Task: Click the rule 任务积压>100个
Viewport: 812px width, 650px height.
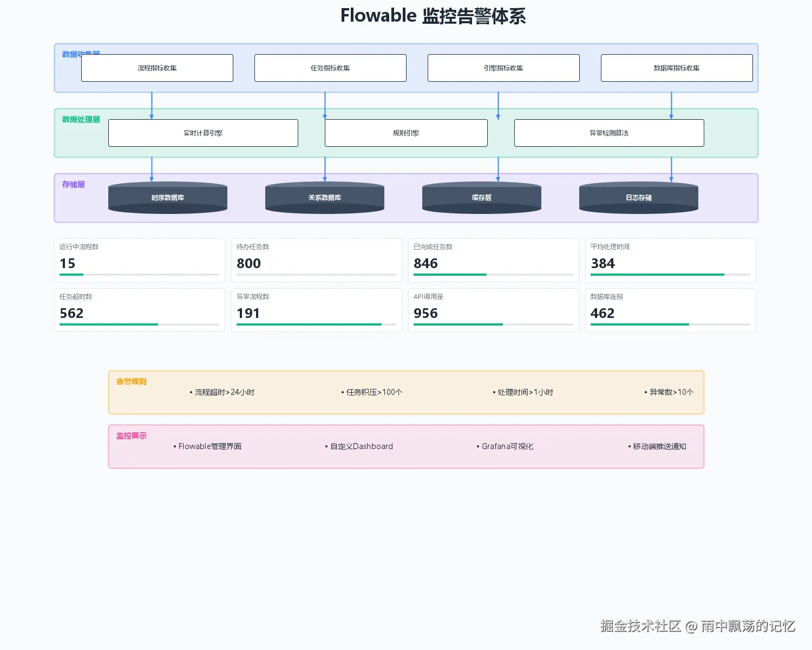Action: tap(372, 392)
